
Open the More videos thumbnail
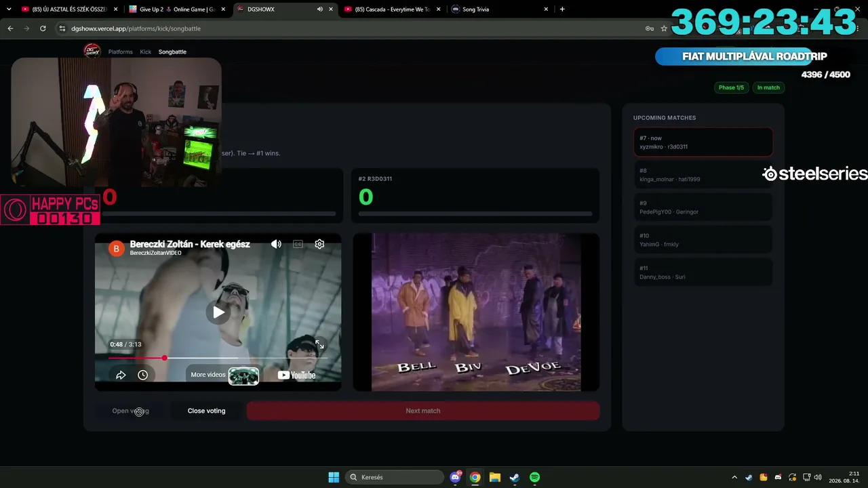coord(243,375)
